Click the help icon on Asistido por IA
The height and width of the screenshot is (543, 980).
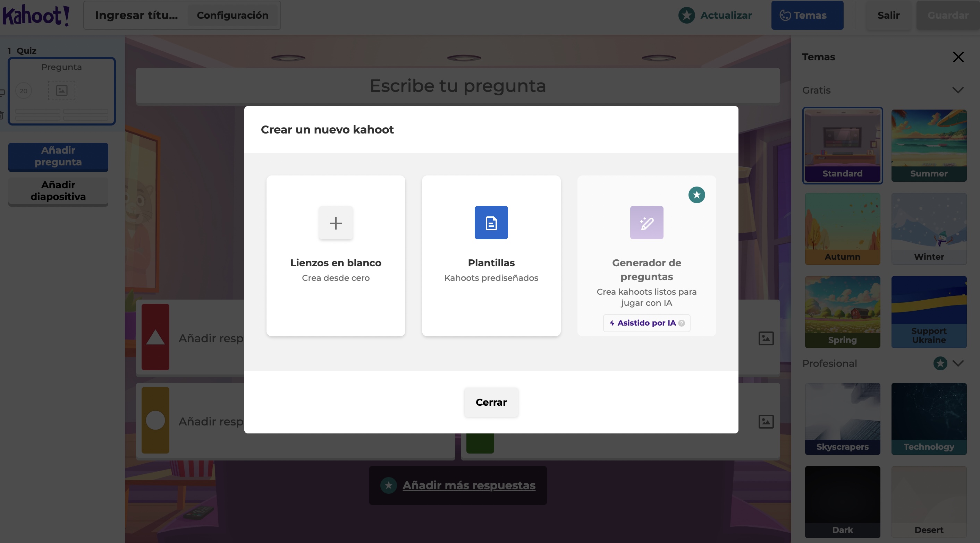682,323
